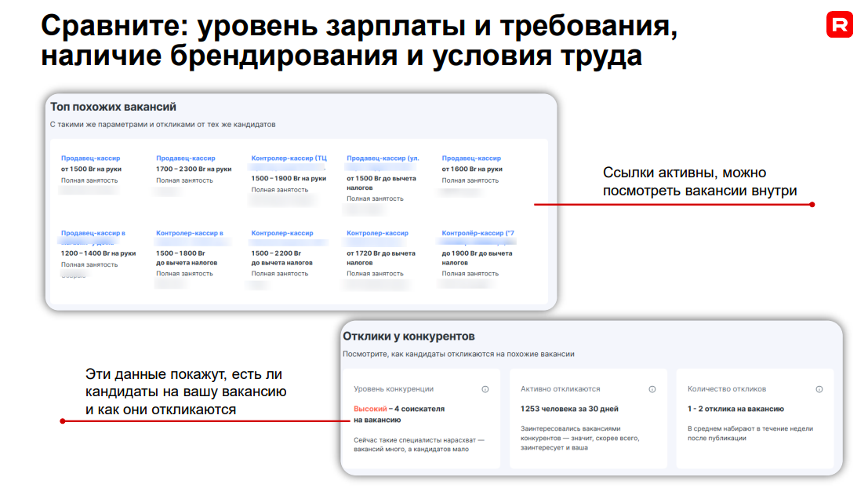Viewport: 868px width, 488px height.
Task: Click Полная занятость under от 1600 Br на руки
Action: (x=470, y=180)
